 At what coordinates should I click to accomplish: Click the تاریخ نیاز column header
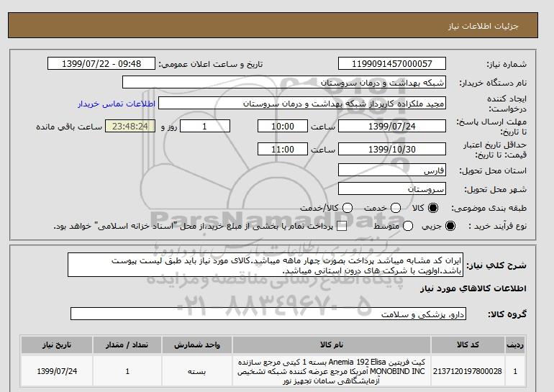[x=57, y=345]
